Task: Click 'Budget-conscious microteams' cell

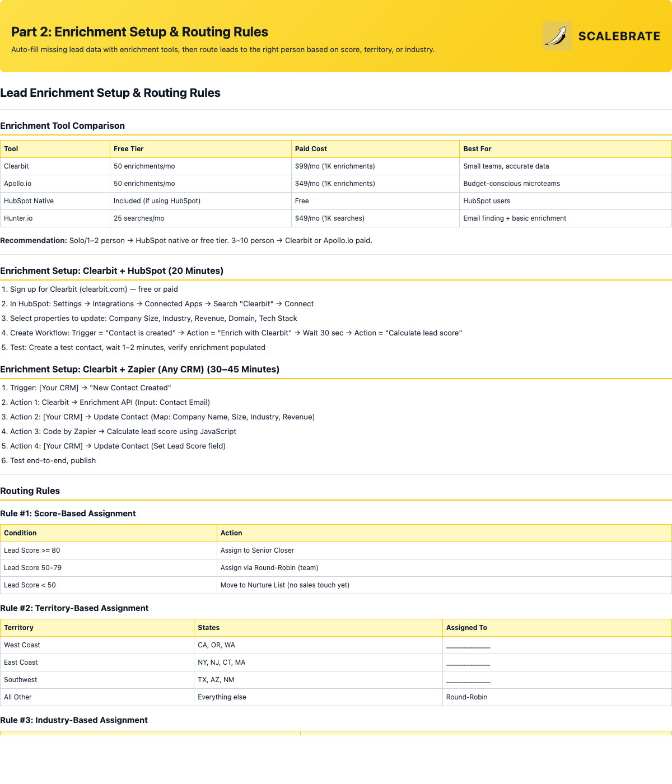Action: 566,184
